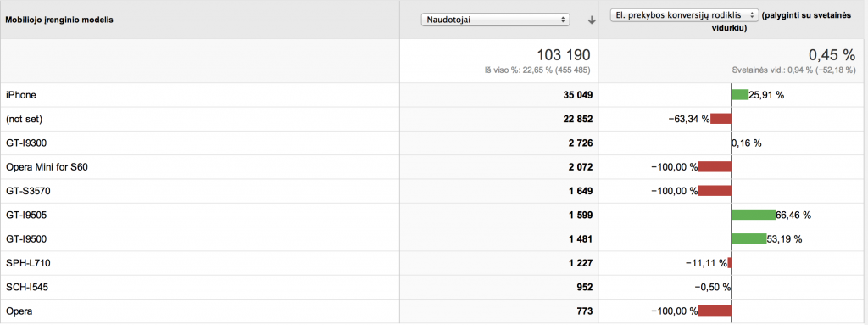Open the iPhone device row link

point(20,95)
